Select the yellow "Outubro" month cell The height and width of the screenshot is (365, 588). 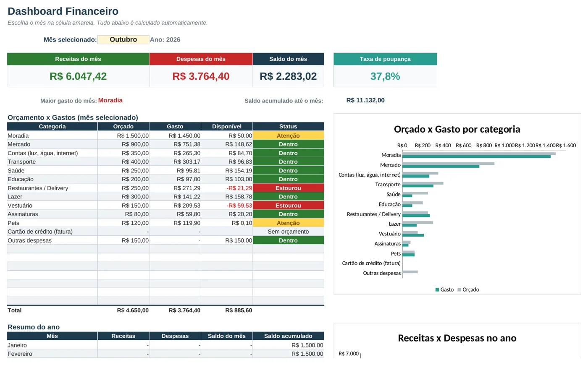pos(123,39)
